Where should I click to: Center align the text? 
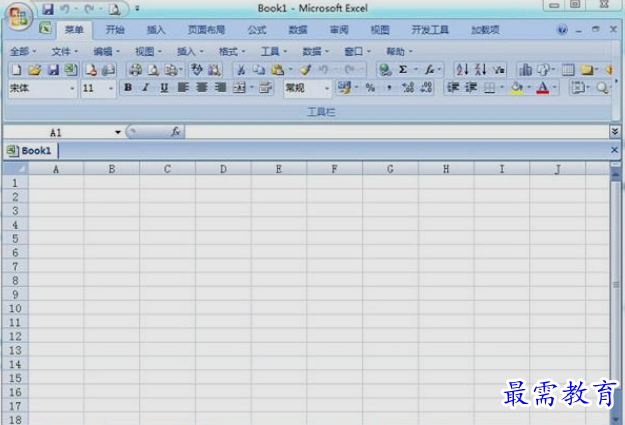(202, 87)
